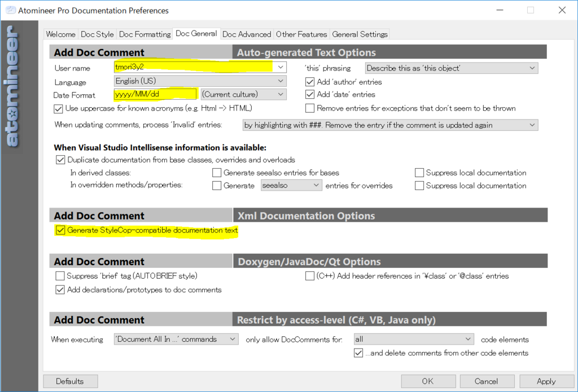578x392 pixels.
Task: Enable (C++) Add header references checkbox
Action: point(310,276)
